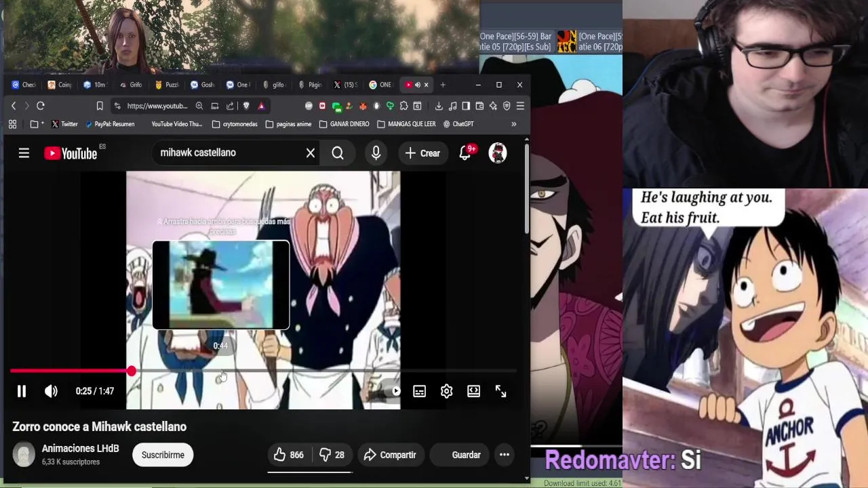The image size is (868, 488).
Task: Go back in the browser
Action: (x=14, y=106)
